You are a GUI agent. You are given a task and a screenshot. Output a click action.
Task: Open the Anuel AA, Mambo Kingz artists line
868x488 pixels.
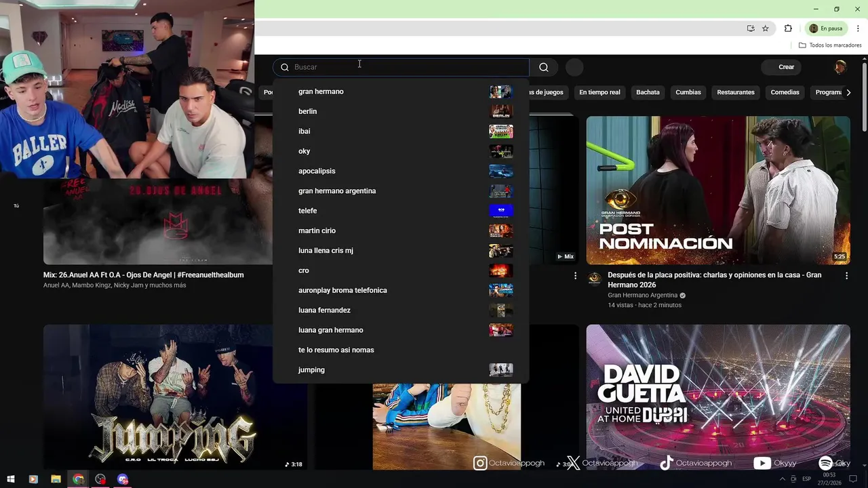pos(115,285)
